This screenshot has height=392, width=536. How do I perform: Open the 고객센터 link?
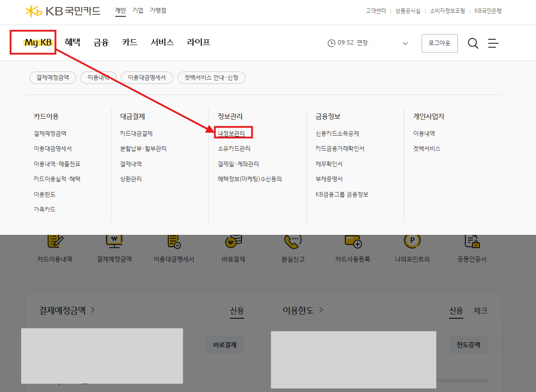pos(376,11)
